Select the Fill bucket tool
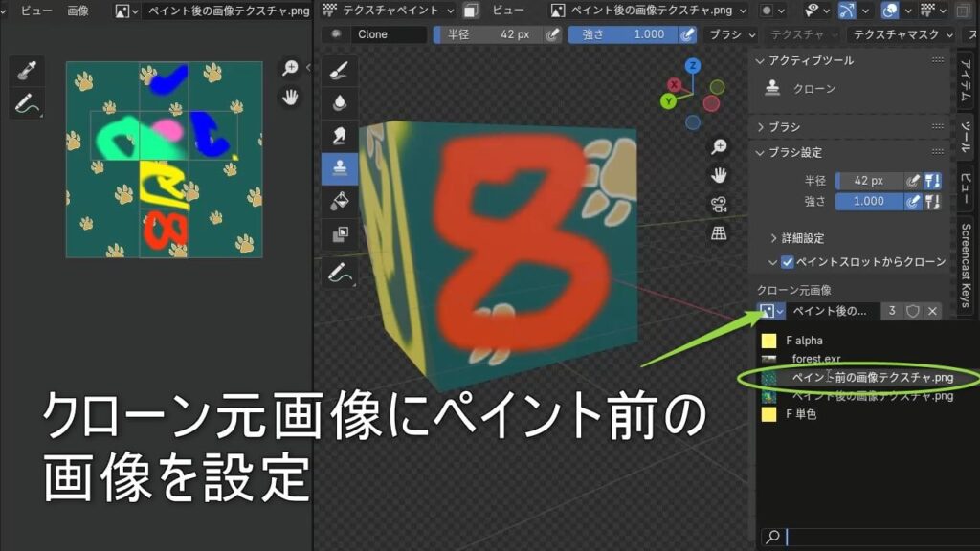The height and width of the screenshot is (551, 980). [340, 201]
